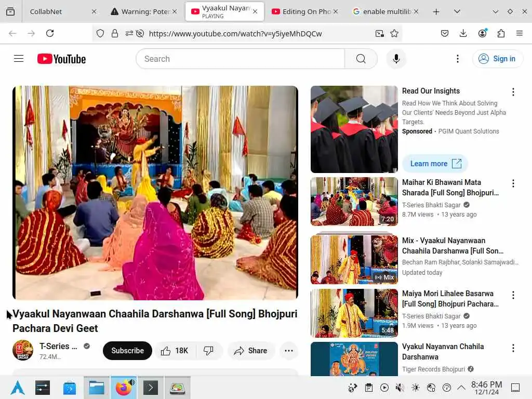
Task: Switch to Warning: Potential tab
Action: [x=144, y=11]
